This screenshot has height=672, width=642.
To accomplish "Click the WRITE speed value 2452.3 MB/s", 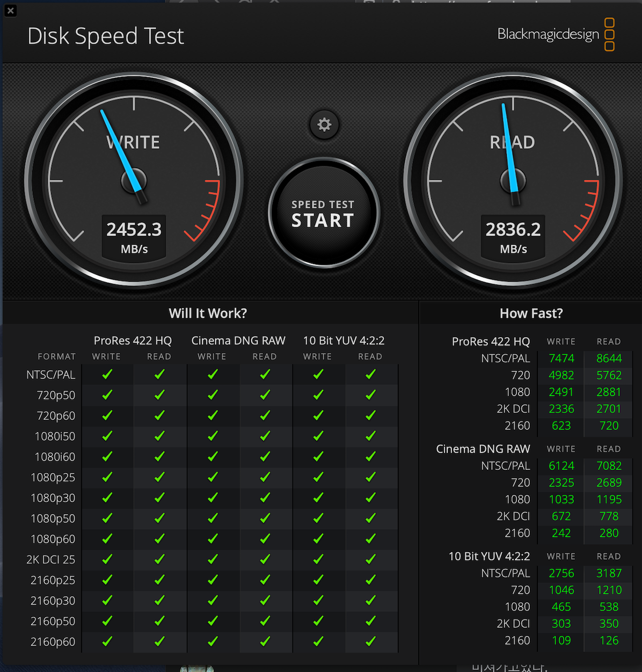I will tap(134, 237).
